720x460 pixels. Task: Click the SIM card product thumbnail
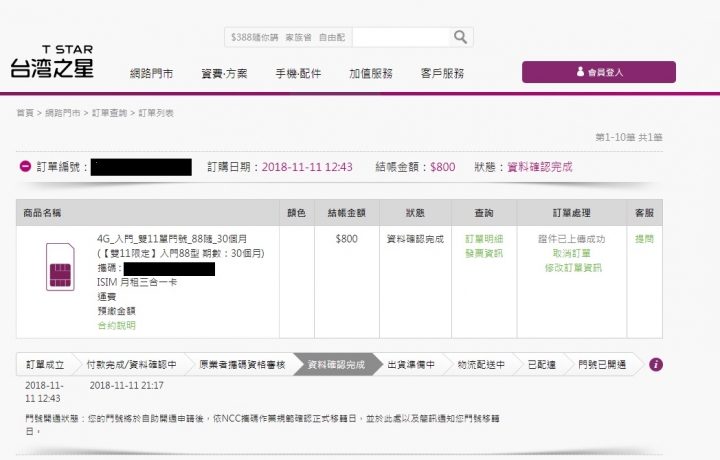click(x=60, y=267)
